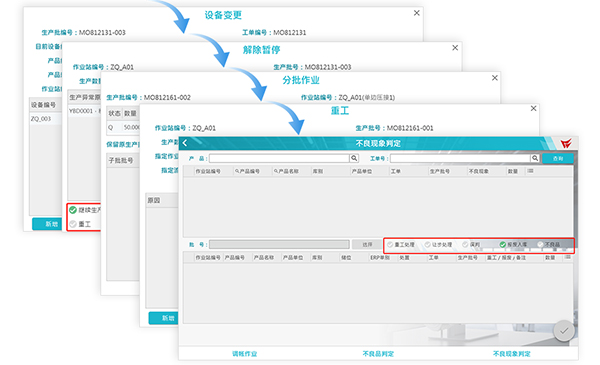The height and width of the screenshot is (365, 600).
Task: Switch to the 不良现象判定 bottom tab
Action: pos(512,354)
